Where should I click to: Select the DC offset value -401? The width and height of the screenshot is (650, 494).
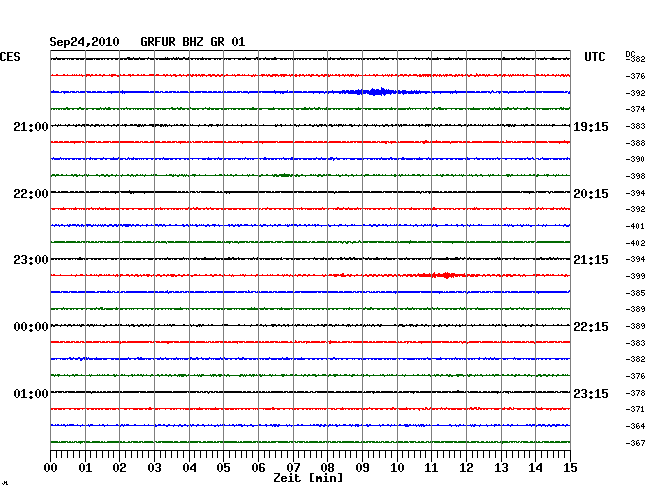point(635,226)
